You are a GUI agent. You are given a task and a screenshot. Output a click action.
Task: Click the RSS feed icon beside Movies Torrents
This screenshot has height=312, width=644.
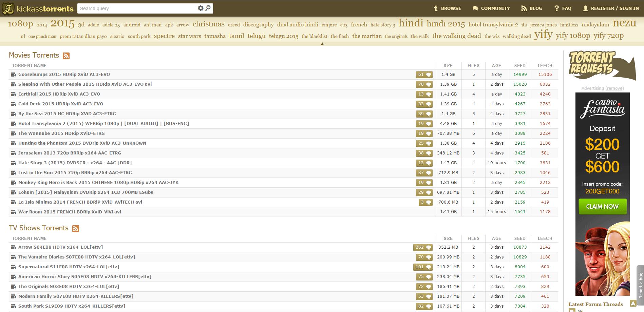[x=67, y=55]
